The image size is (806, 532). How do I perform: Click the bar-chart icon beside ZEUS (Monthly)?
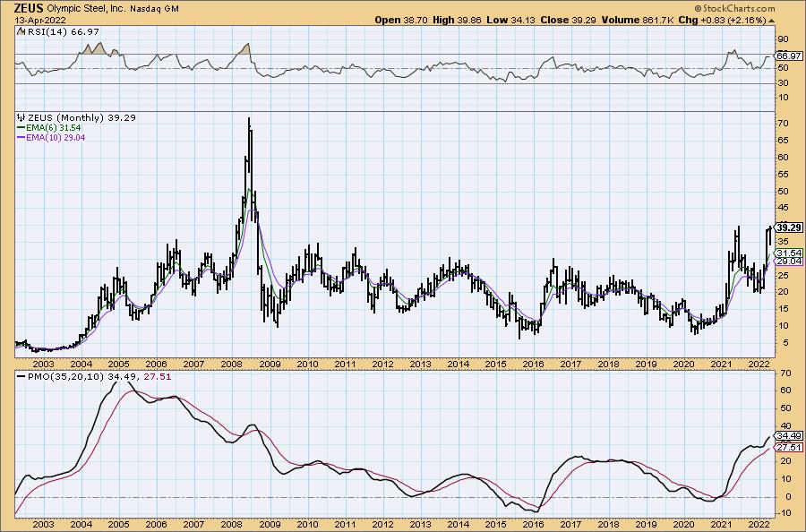click(x=21, y=117)
